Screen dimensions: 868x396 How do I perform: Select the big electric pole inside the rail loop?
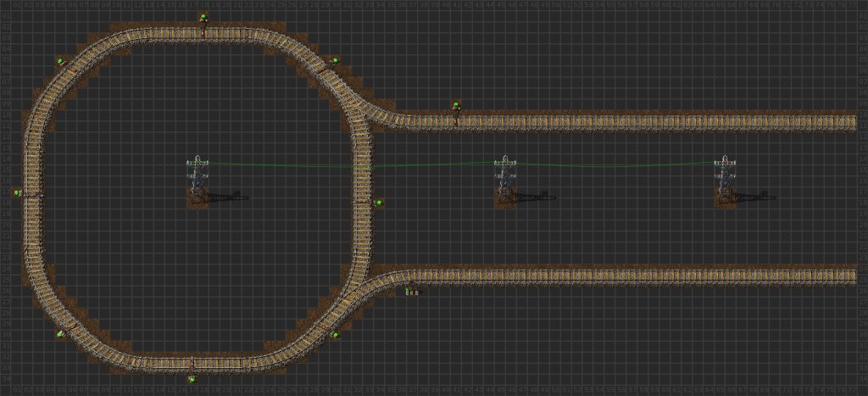(198, 181)
